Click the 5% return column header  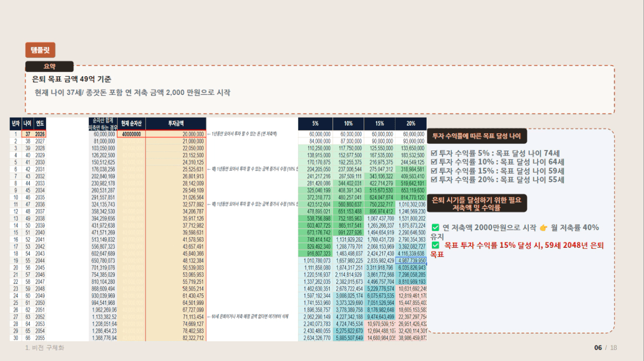pos(315,124)
